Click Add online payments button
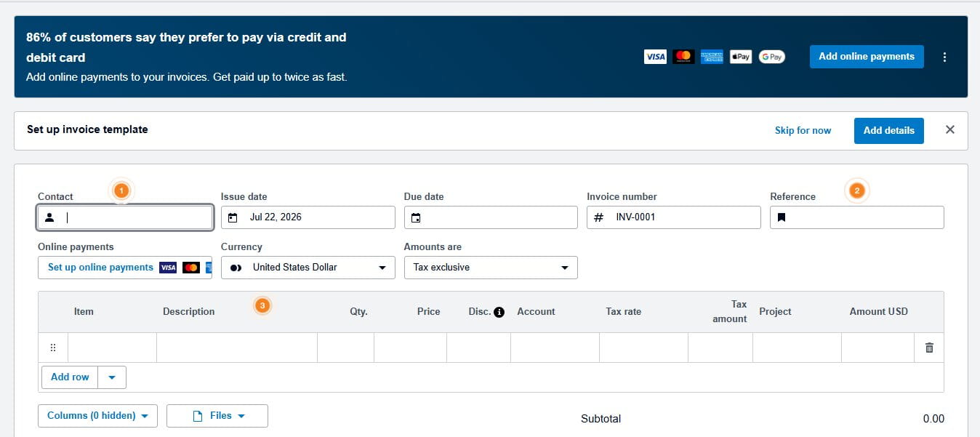Image resolution: width=980 pixels, height=437 pixels. [867, 57]
